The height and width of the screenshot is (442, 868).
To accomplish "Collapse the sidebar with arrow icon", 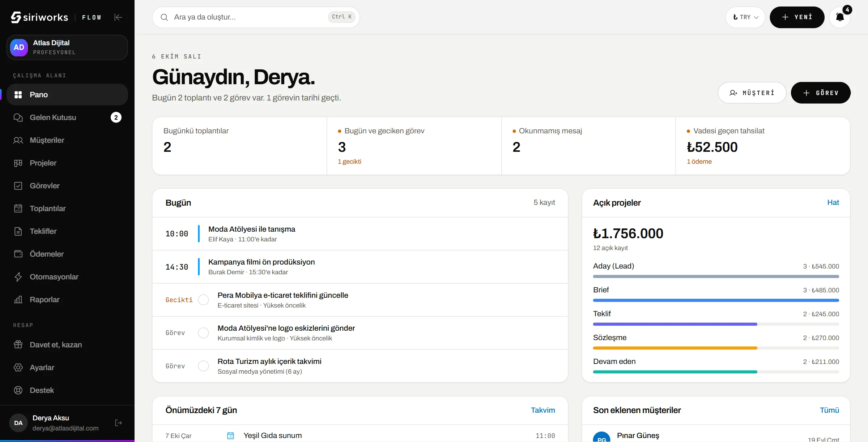I will point(118,17).
